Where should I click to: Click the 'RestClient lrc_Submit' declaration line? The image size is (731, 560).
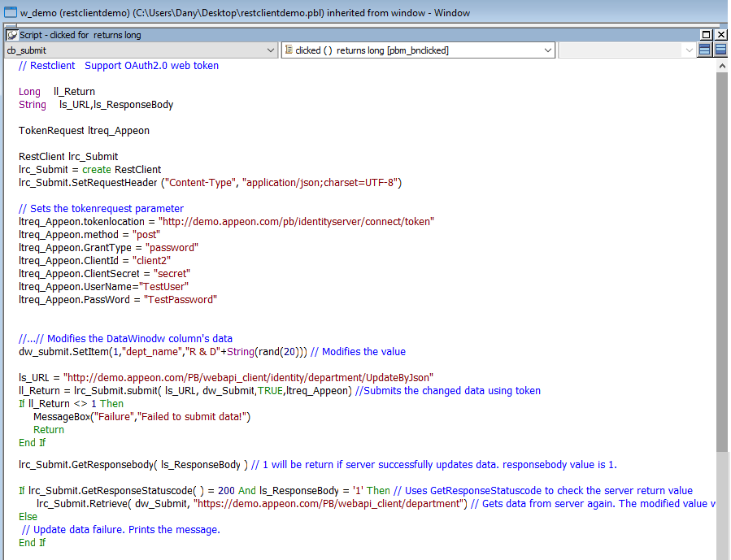pos(68,157)
